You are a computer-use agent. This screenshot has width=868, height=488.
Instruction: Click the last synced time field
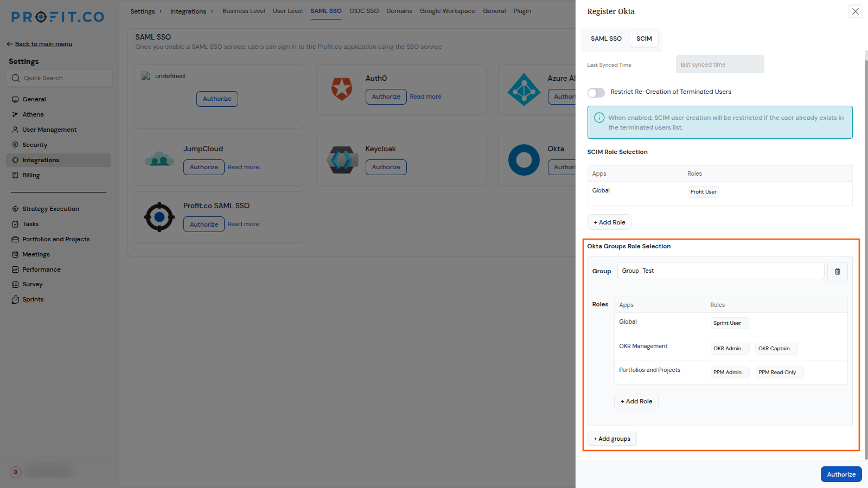pyautogui.click(x=720, y=65)
